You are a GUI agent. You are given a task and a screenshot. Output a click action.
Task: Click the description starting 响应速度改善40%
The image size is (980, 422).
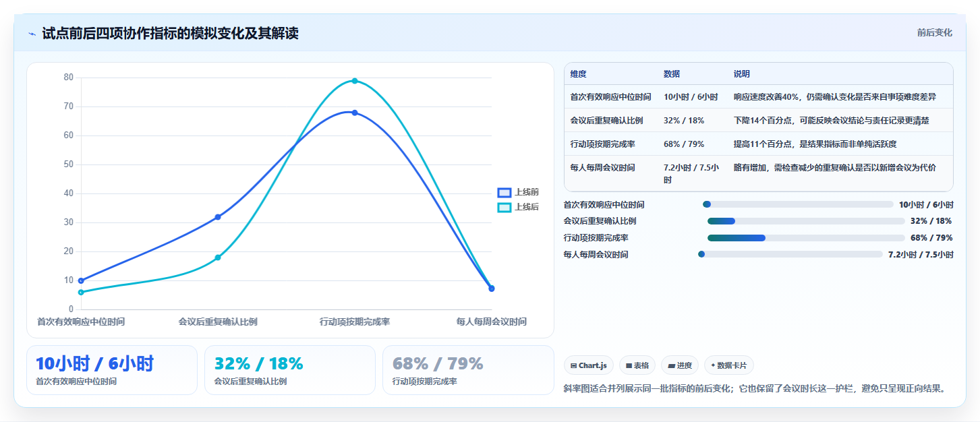point(835,97)
